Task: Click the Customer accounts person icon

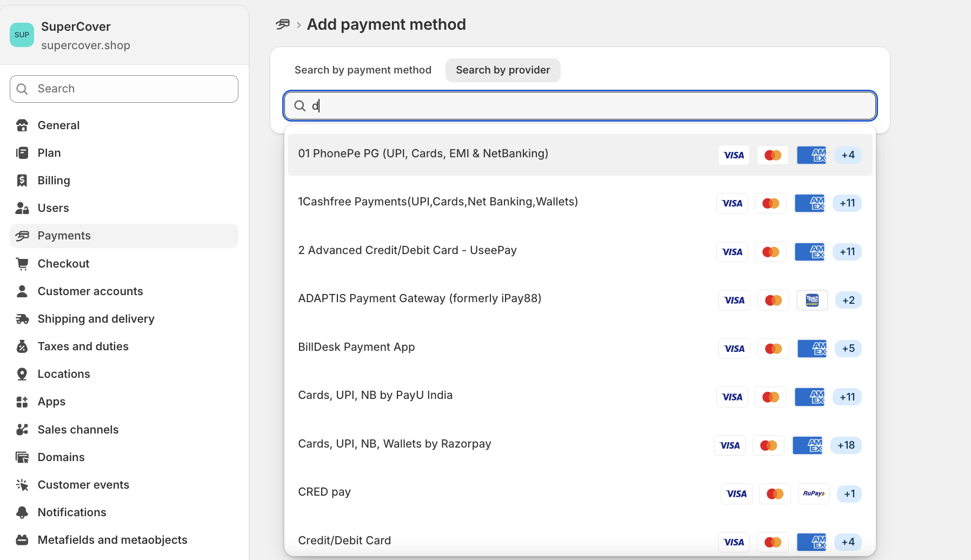Action: pyautogui.click(x=22, y=291)
